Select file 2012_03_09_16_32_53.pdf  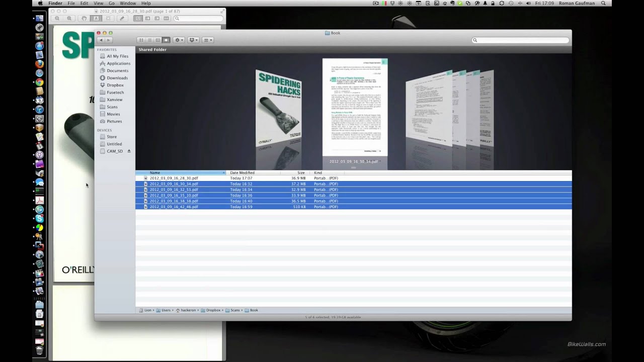coord(353,190)
